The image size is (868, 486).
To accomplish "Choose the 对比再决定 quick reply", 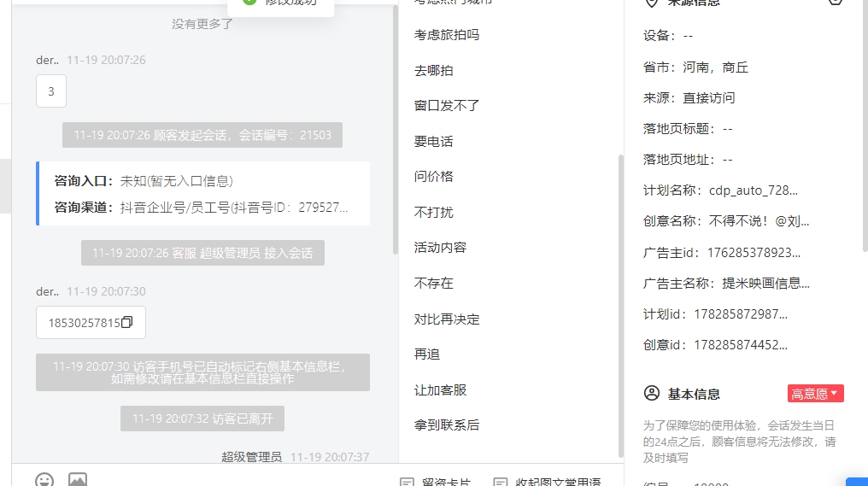I will pos(447,319).
